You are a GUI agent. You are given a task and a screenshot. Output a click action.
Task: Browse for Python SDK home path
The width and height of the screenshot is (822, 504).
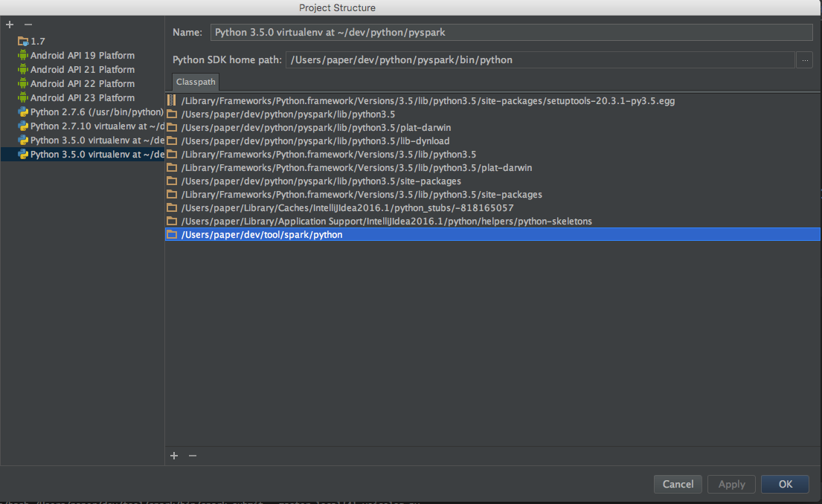point(805,60)
